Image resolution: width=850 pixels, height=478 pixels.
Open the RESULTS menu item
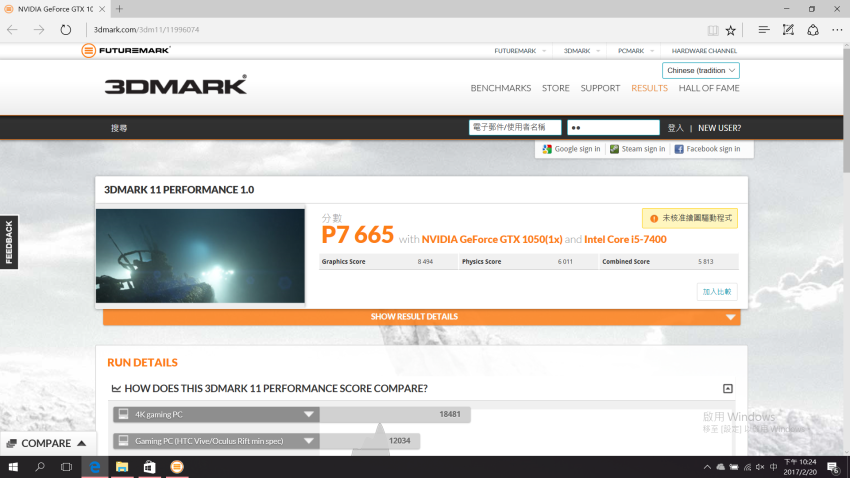[x=649, y=88]
